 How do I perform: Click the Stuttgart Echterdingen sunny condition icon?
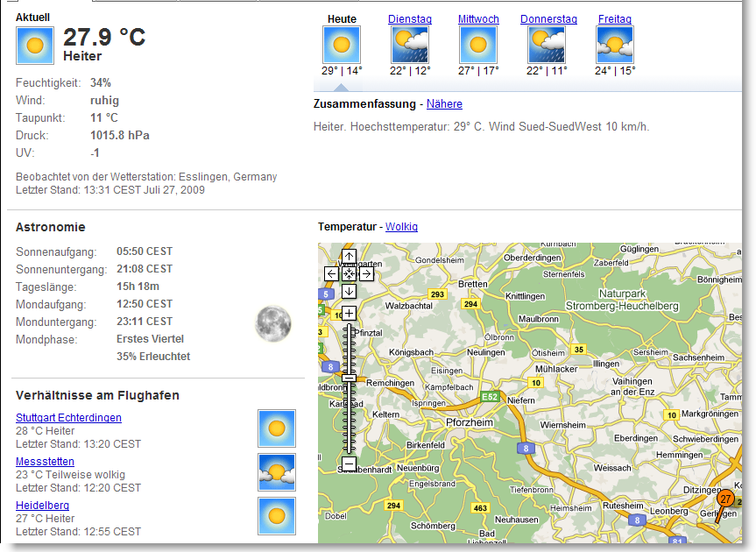(276, 428)
